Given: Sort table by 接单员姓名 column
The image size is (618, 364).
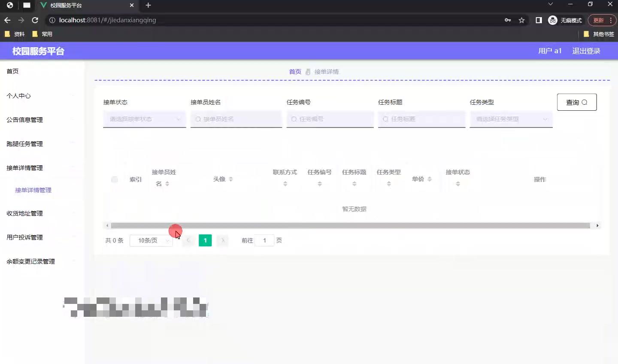Looking at the screenshot, I should [167, 184].
